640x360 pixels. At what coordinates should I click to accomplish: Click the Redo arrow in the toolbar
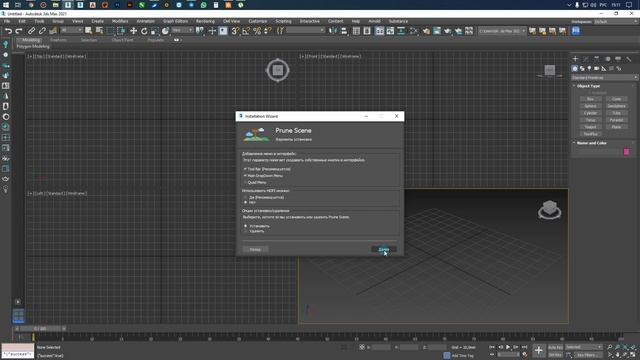[19, 31]
